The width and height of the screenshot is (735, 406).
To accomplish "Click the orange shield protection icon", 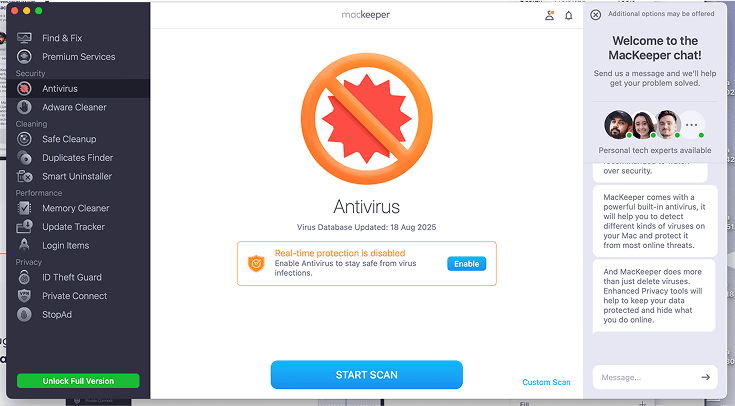I will point(256,263).
